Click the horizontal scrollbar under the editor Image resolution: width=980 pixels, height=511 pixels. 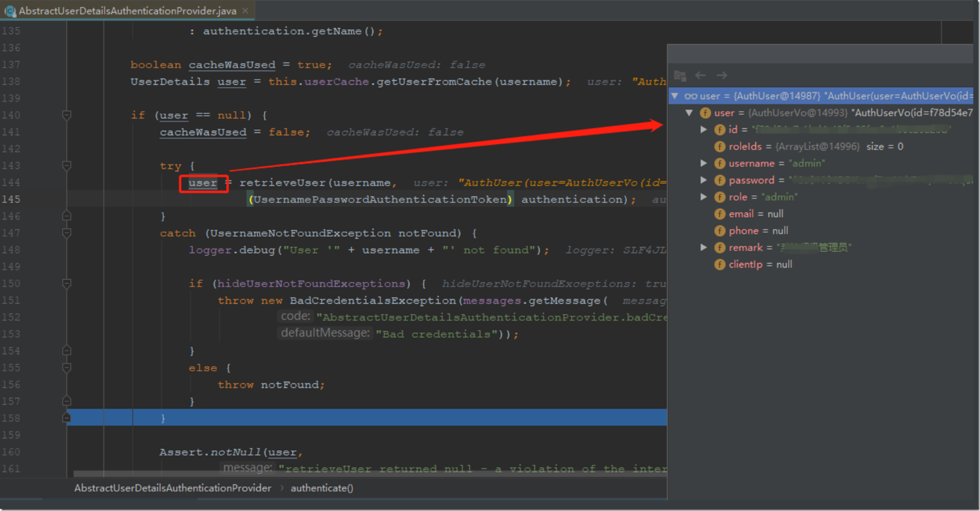(369, 474)
